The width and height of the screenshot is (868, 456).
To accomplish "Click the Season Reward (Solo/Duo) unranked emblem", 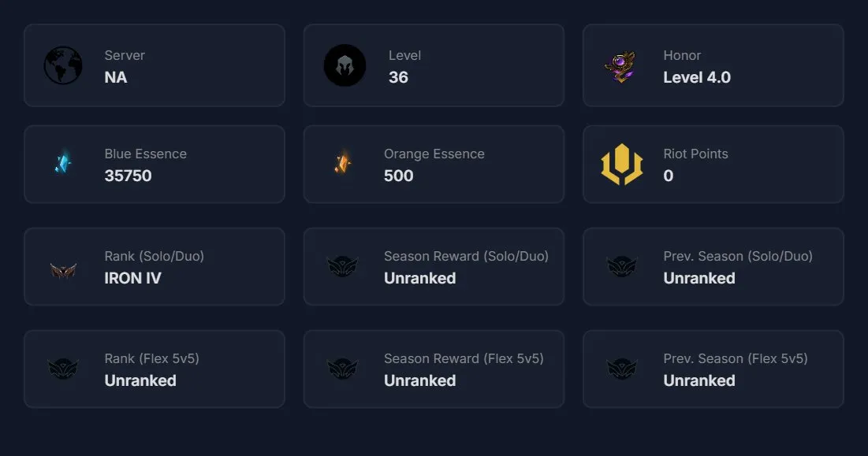I will click(343, 266).
